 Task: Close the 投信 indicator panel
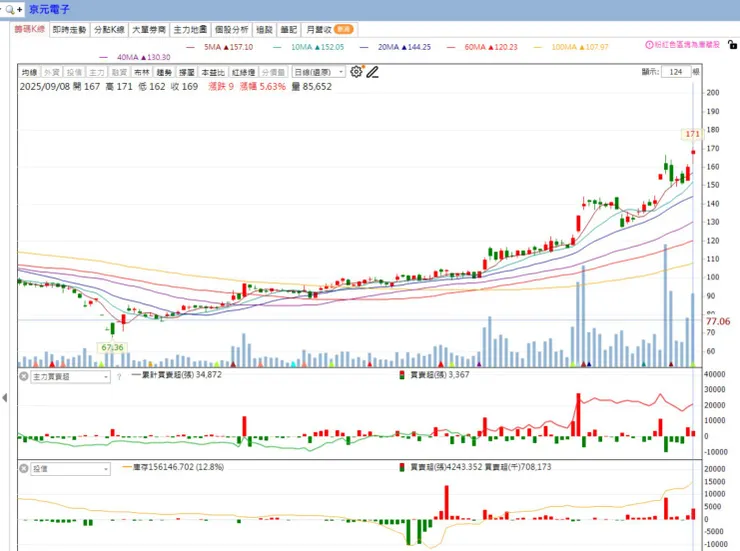[24, 468]
